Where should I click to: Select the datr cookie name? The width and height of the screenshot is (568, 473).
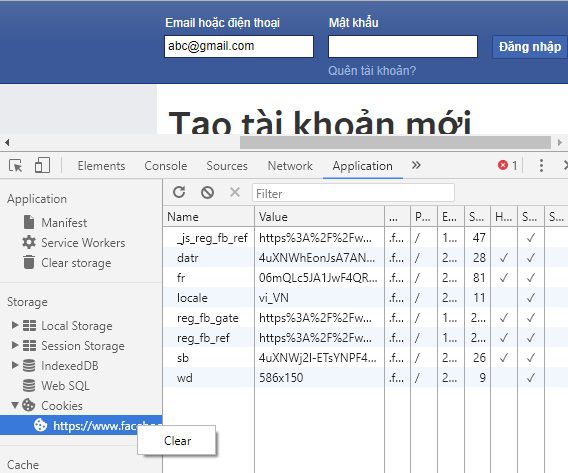point(188,258)
